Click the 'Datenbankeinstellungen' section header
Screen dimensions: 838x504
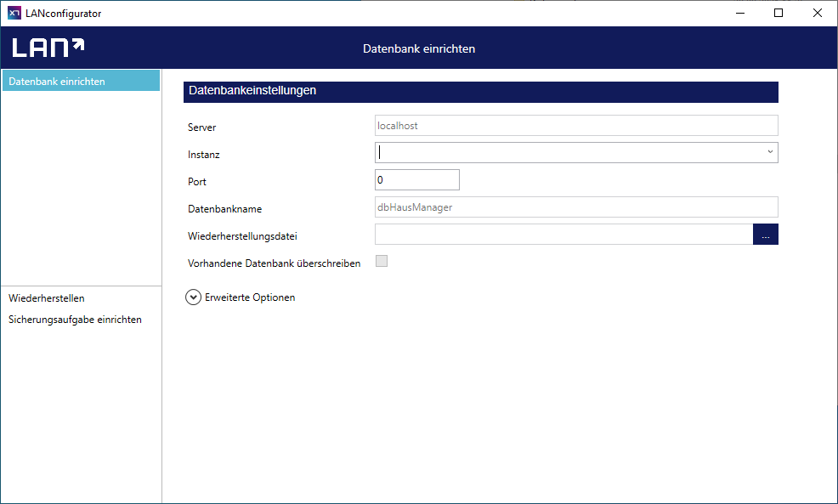(480, 91)
